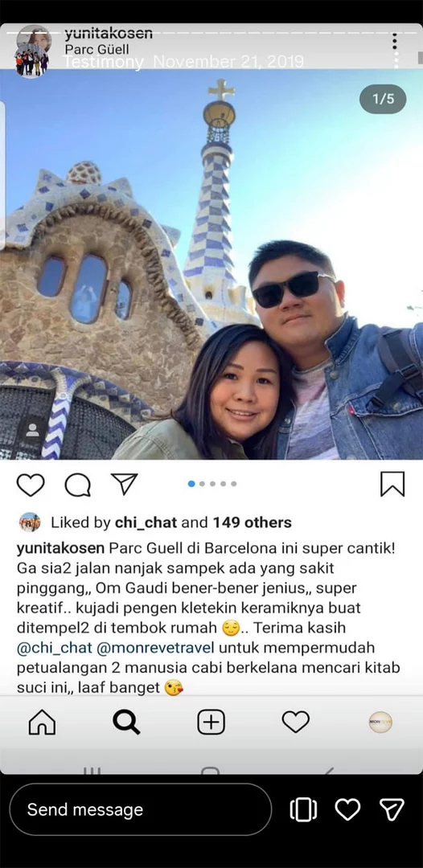Open profile tab with Mon Reve avatar
The image size is (423, 868).
[x=380, y=723]
